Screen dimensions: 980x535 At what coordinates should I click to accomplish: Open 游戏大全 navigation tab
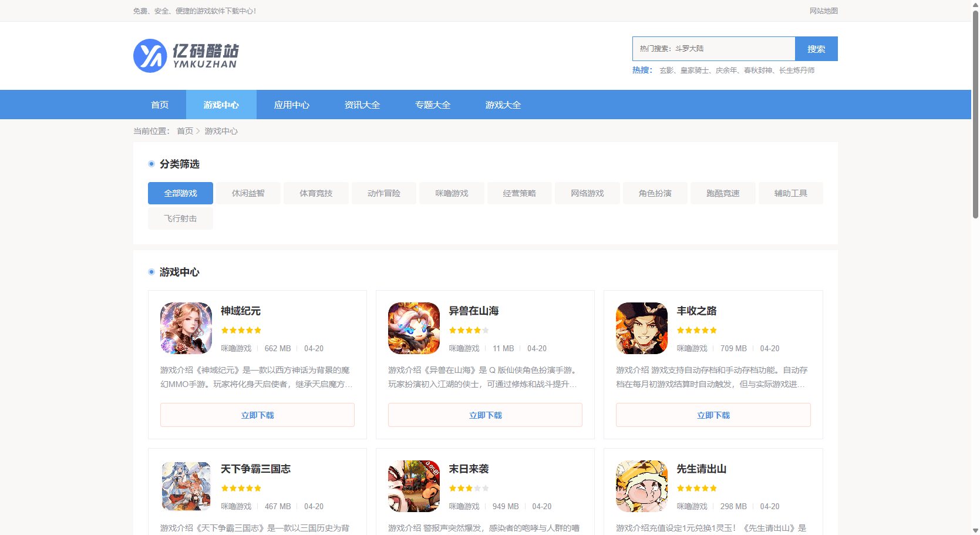pyautogui.click(x=503, y=105)
